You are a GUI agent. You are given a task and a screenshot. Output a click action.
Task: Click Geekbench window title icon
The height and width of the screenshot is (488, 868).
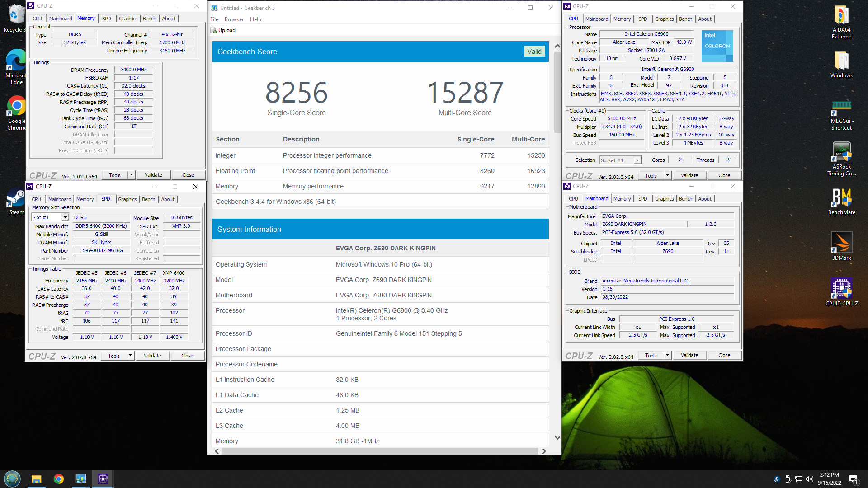click(x=214, y=8)
